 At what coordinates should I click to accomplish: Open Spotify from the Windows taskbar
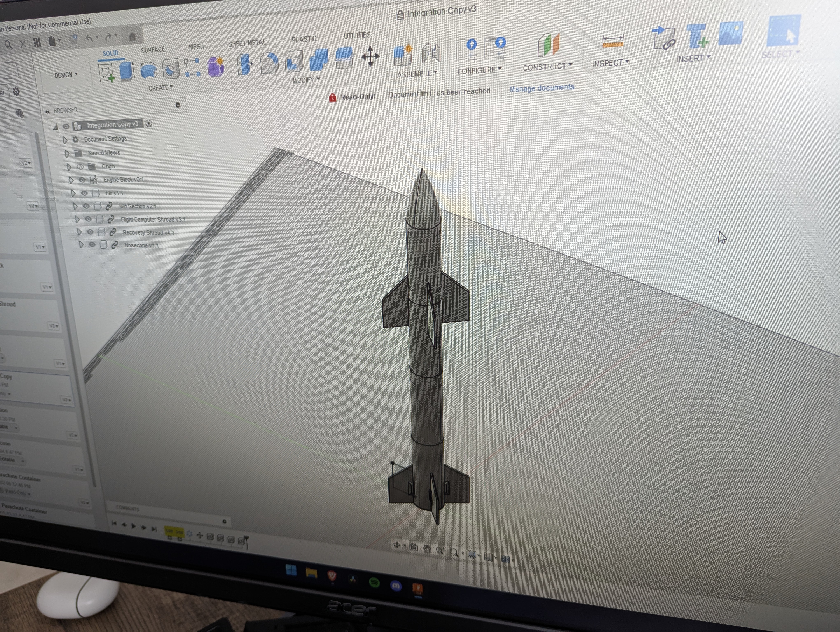pyautogui.click(x=374, y=582)
